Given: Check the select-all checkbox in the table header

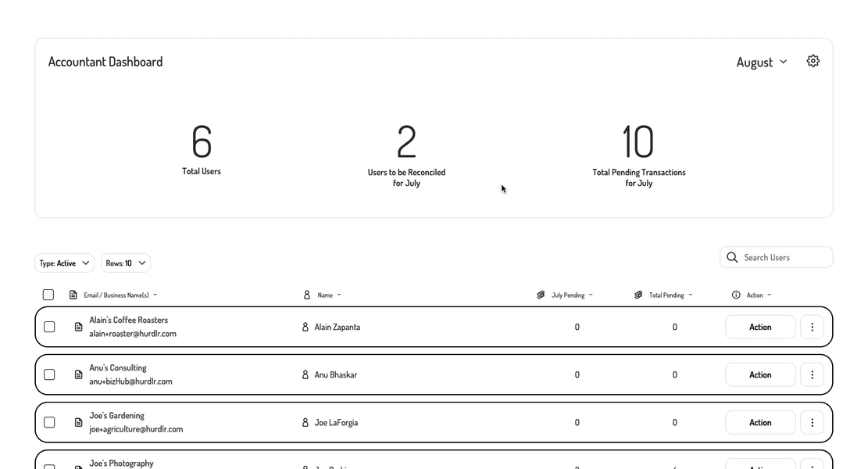Looking at the screenshot, I should pyautogui.click(x=48, y=295).
